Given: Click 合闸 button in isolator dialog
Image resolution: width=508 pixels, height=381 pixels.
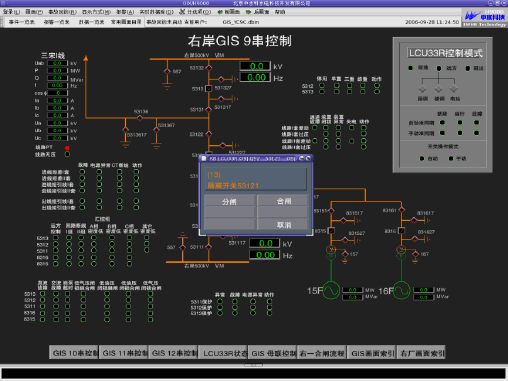Looking at the screenshot, I should (283, 201).
